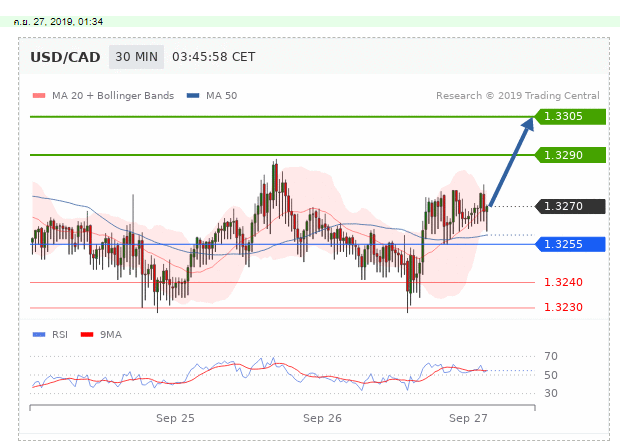Click the Sep 26 date axis label

click(x=322, y=419)
